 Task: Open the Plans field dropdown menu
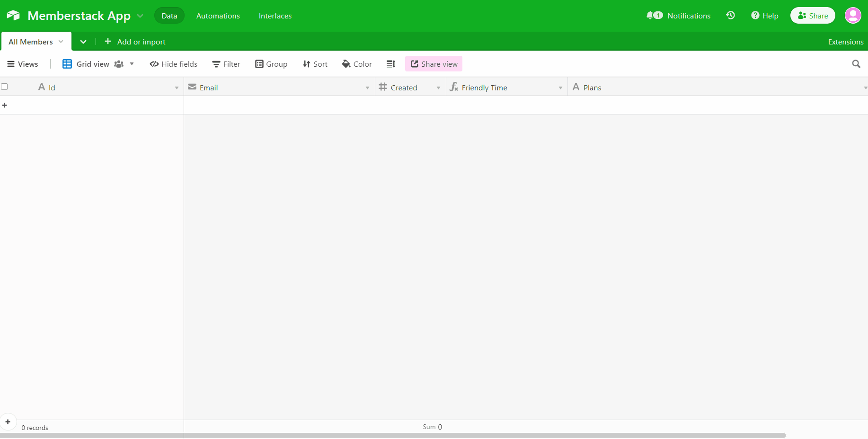point(865,88)
